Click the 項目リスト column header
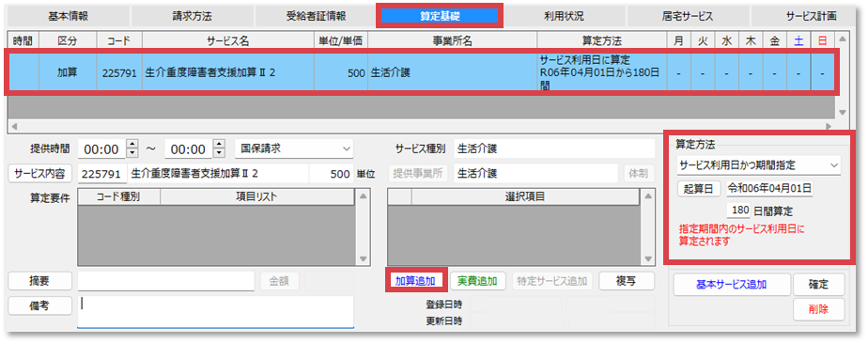Image resolution: width=868 pixels, height=344 pixels. [256, 196]
